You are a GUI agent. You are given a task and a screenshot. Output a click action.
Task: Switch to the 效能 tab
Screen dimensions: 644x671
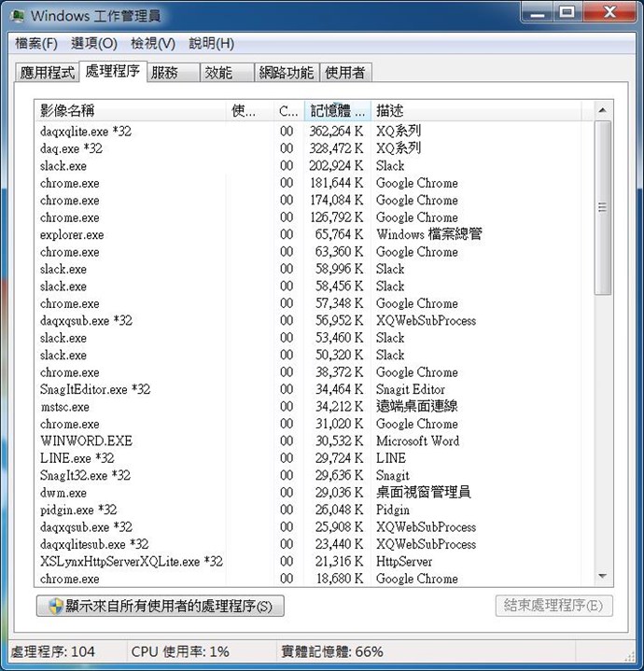pos(218,73)
